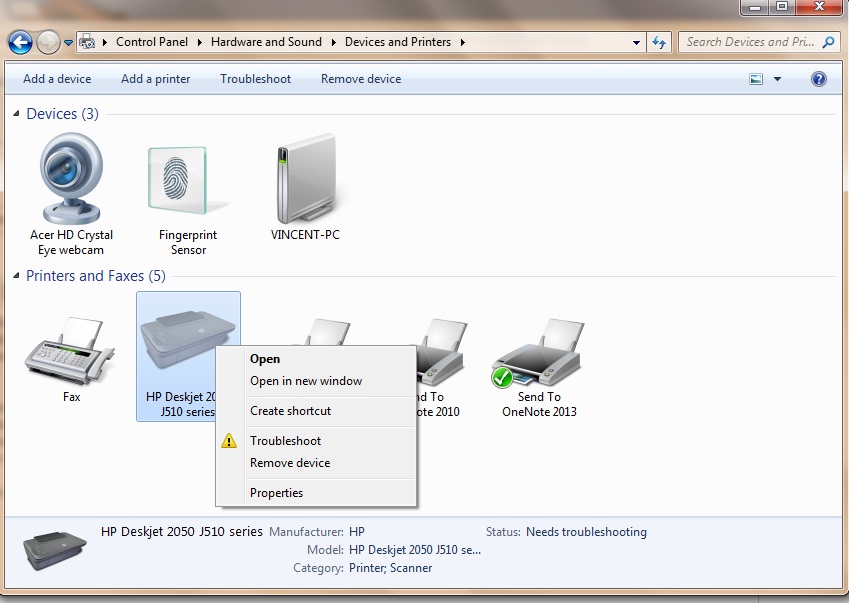849x603 pixels.
Task: Collapse the Devices (3) group
Action: (x=16, y=113)
